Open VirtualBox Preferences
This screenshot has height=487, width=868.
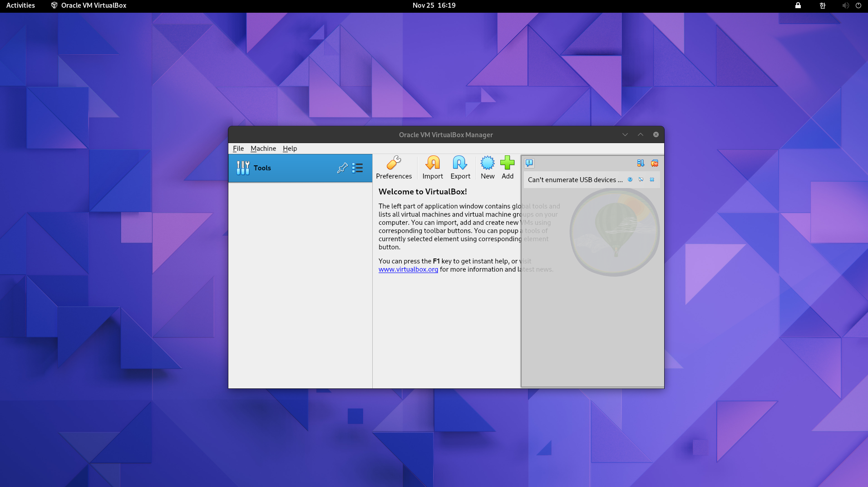[x=394, y=168]
